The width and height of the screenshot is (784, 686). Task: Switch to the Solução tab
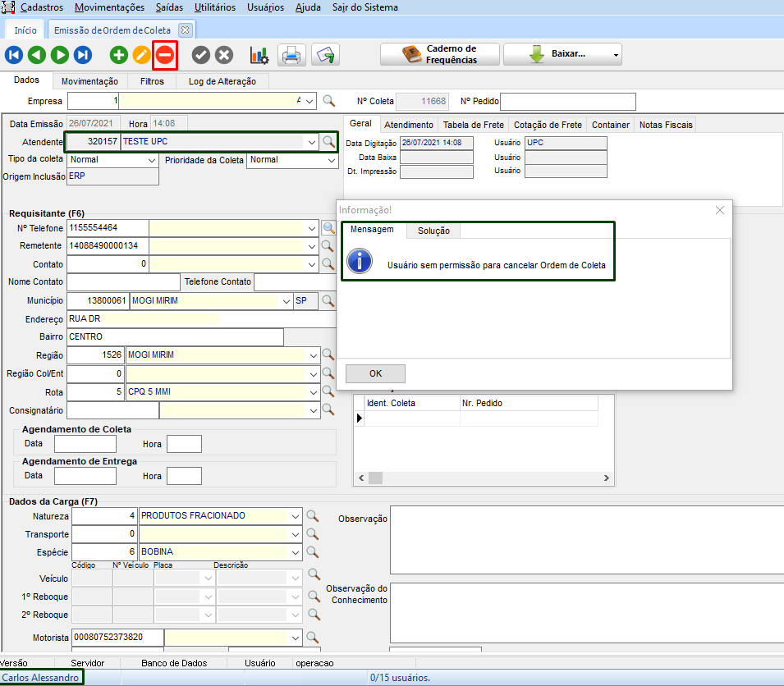(x=433, y=231)
